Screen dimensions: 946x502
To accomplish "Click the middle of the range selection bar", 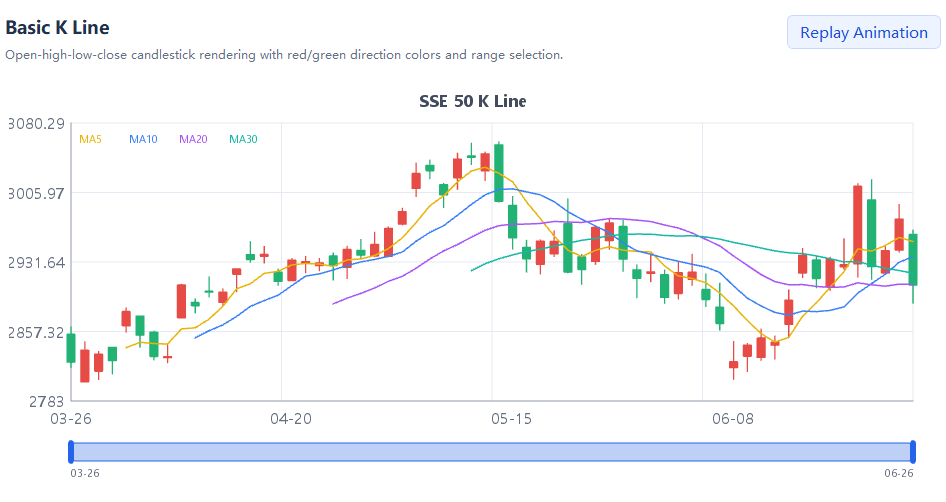I will [x=492, y=452].
